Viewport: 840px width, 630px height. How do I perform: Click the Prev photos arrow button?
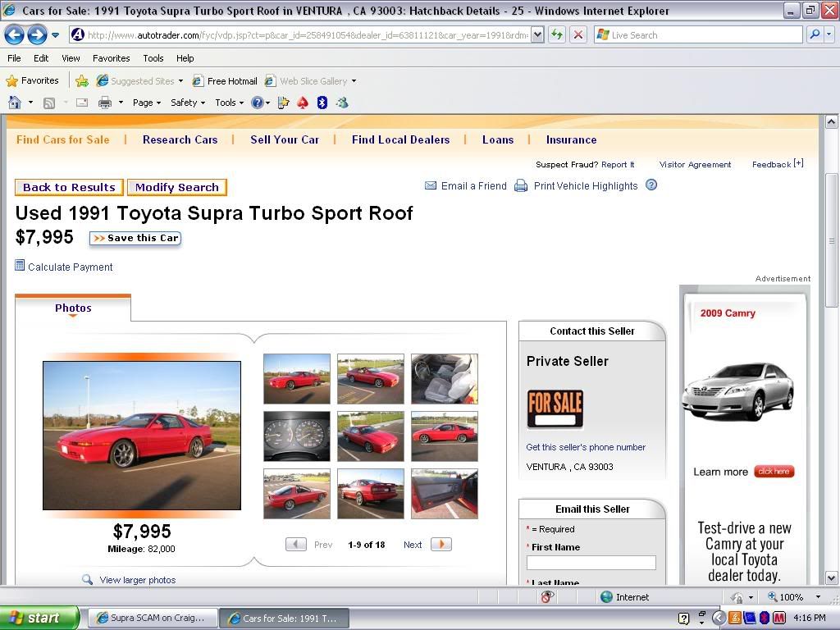point(295,545)
